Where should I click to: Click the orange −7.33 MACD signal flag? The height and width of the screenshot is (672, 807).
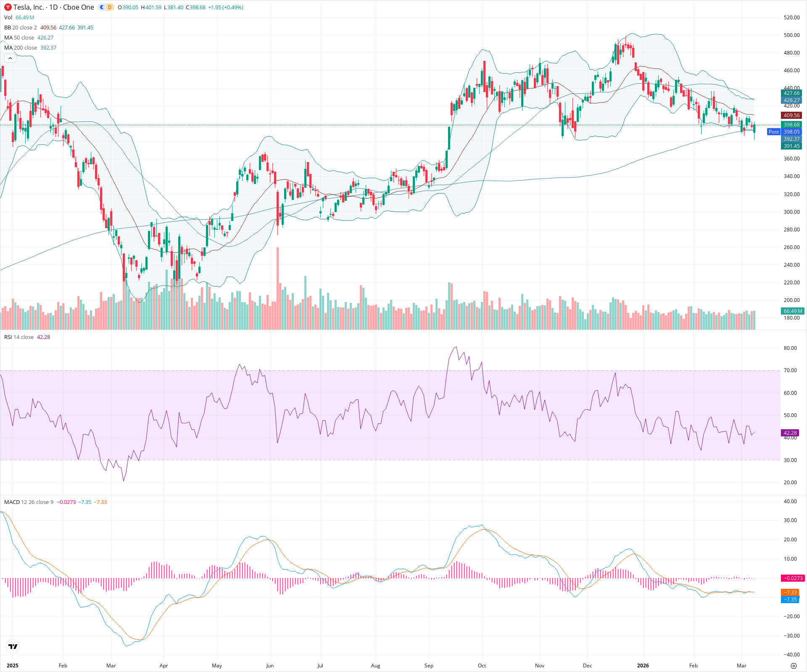tap(791, 592)
